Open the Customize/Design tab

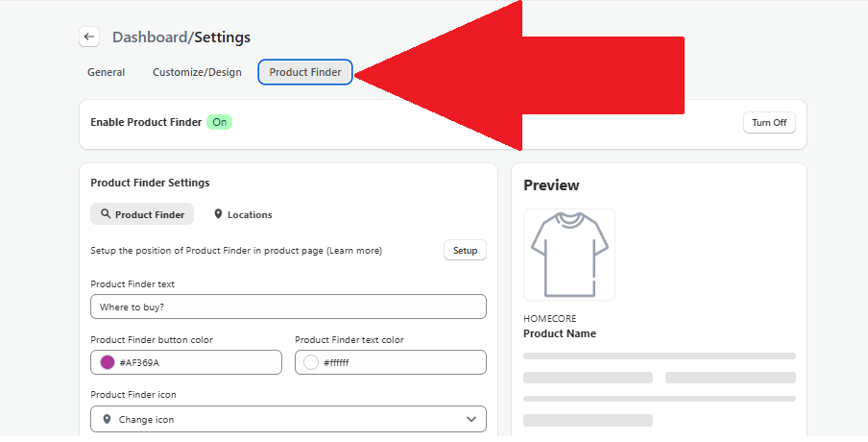point(197,72)
